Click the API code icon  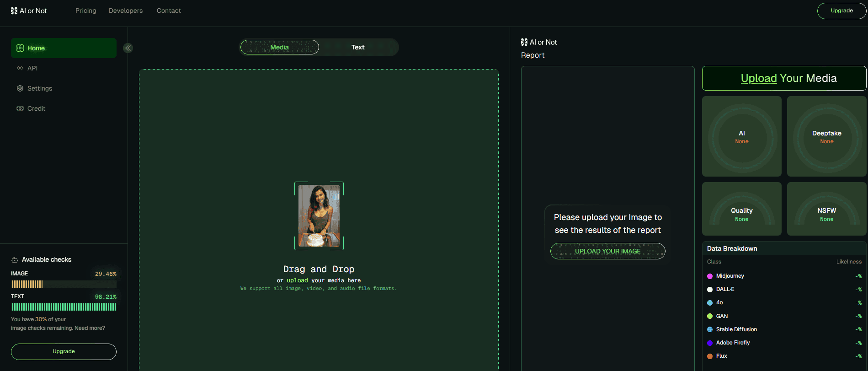point(20,68)
